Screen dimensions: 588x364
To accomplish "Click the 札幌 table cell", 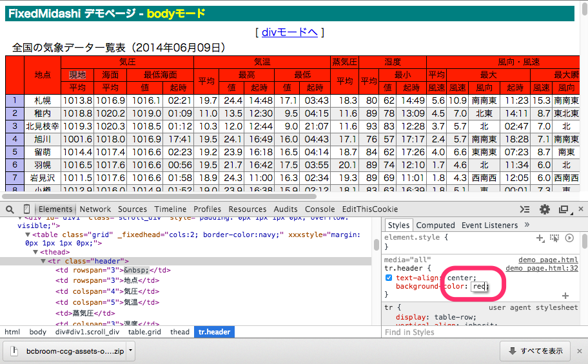I will pyautogui.click(x=43, y=101).
